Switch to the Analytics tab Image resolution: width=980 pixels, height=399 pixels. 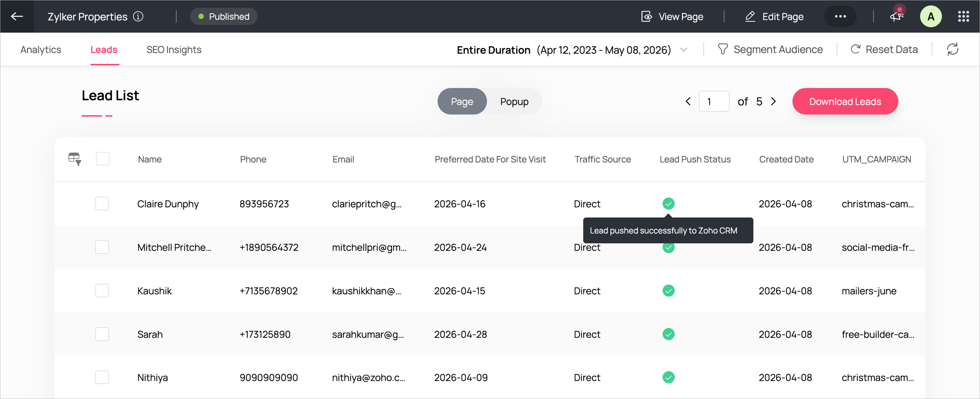click(x=41, y=50)
